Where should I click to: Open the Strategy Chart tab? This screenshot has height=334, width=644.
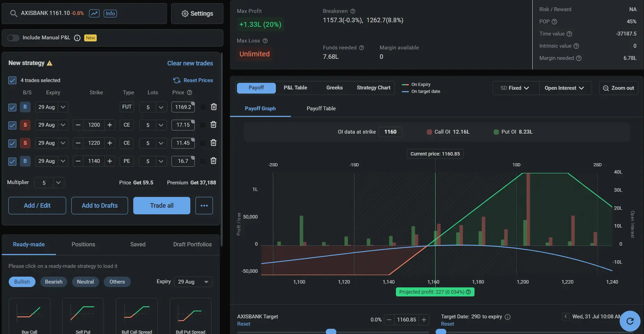coord(373,88)
